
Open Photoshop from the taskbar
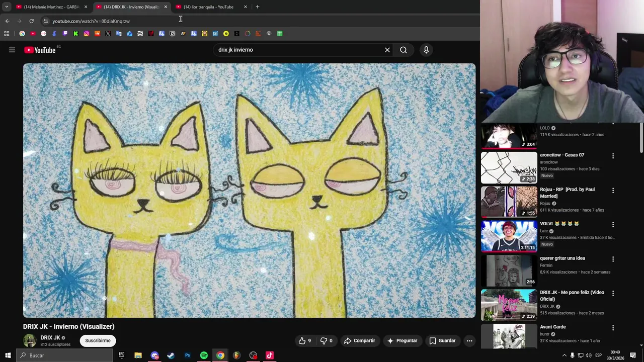tap(187, 355)
